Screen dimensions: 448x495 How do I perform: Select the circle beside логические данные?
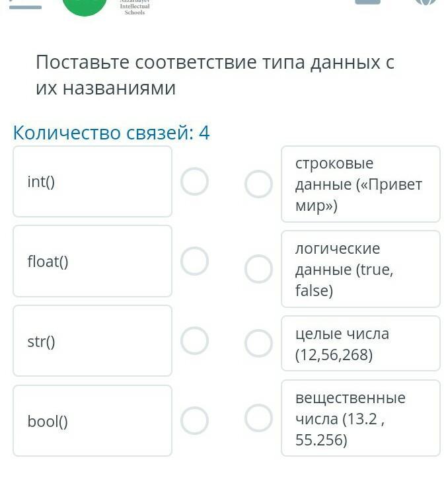258,269
